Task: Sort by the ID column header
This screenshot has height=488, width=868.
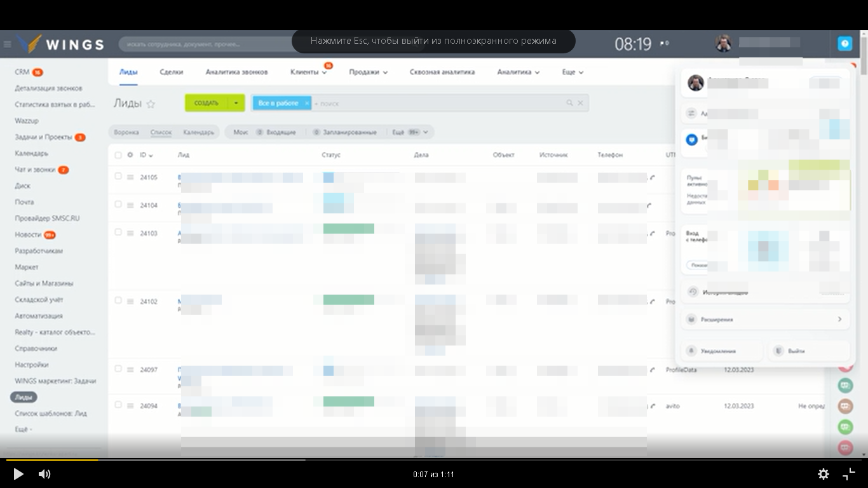Action: [147, 155]
